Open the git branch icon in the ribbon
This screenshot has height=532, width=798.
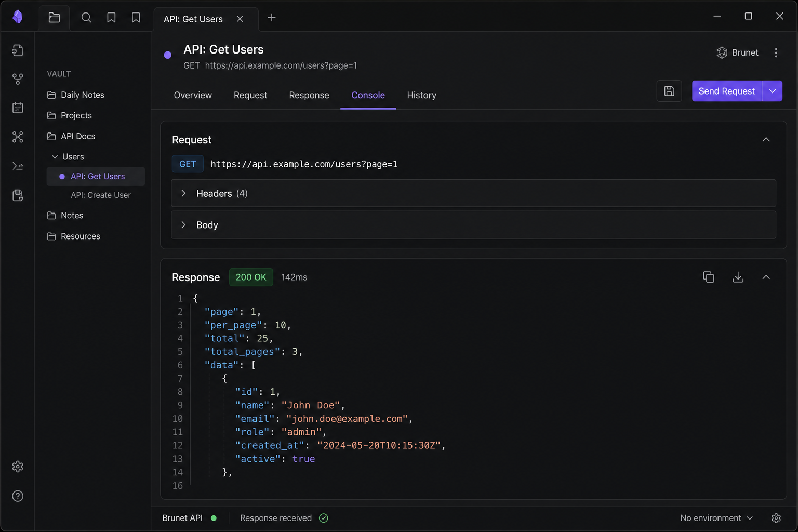tap(18, 79)
